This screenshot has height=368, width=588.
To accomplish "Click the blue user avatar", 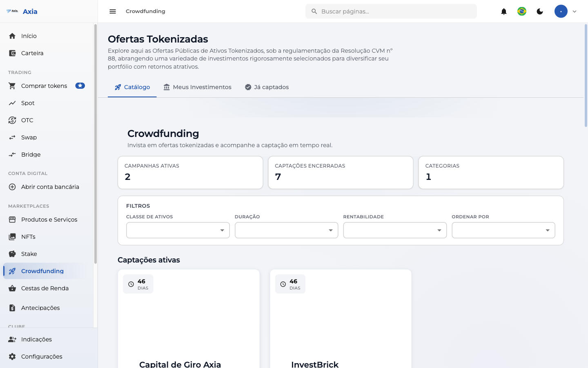I will [561, 11].
